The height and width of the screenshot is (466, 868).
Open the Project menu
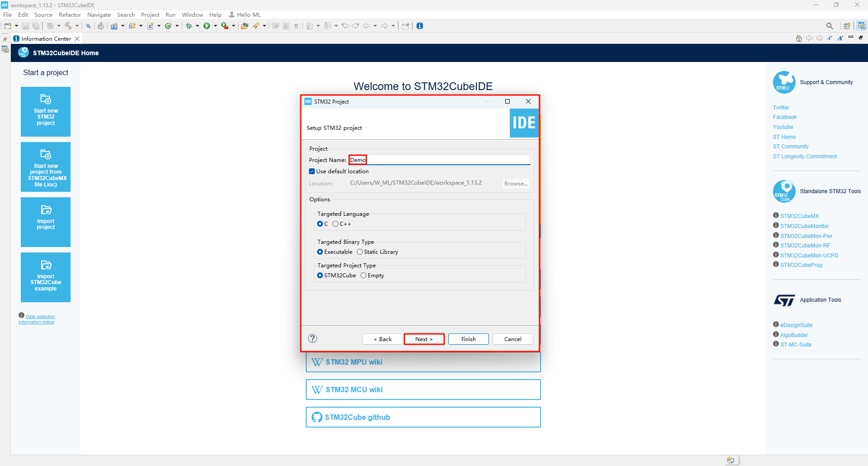pos(150,14)
